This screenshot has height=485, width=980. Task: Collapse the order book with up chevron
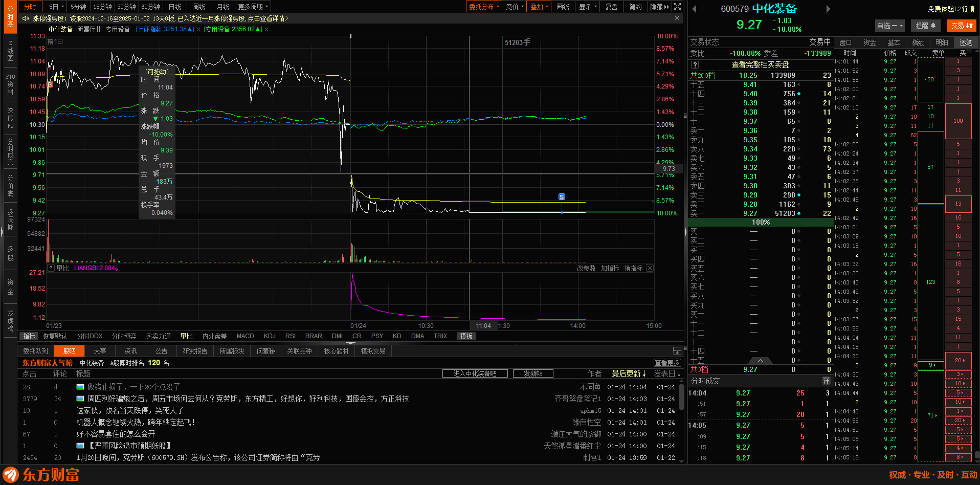click(x=761, y=361)
